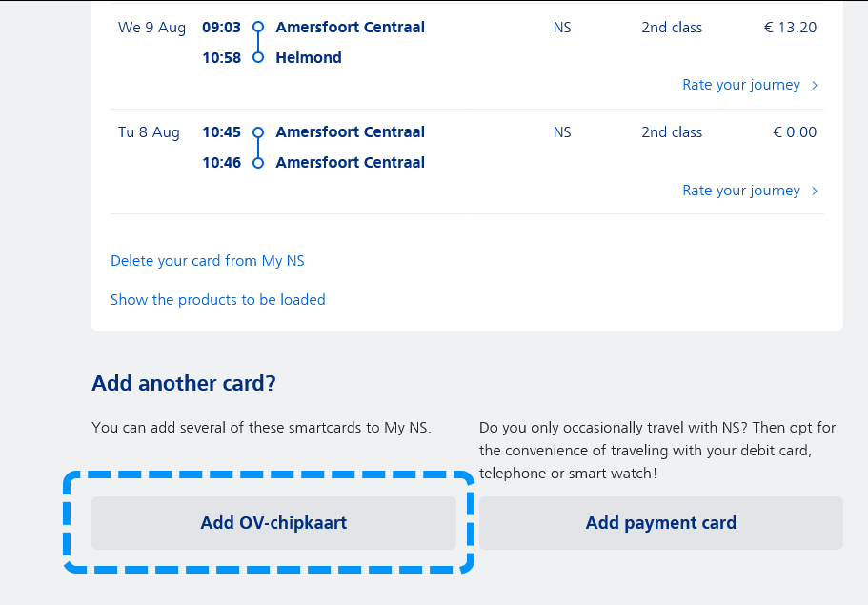Click the origin stop circle at 10:45
This screenshot has width=868, height=605.
(257, 132)
